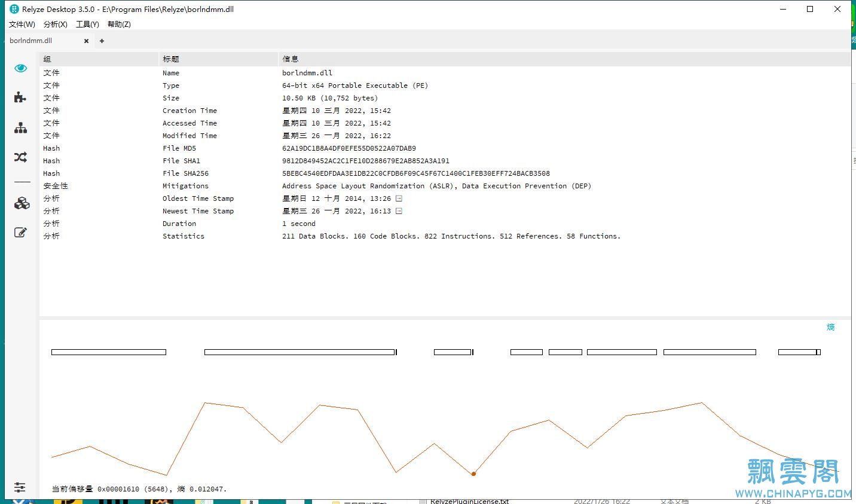
Task: Select the Creation Time row label
Action: 189,111
